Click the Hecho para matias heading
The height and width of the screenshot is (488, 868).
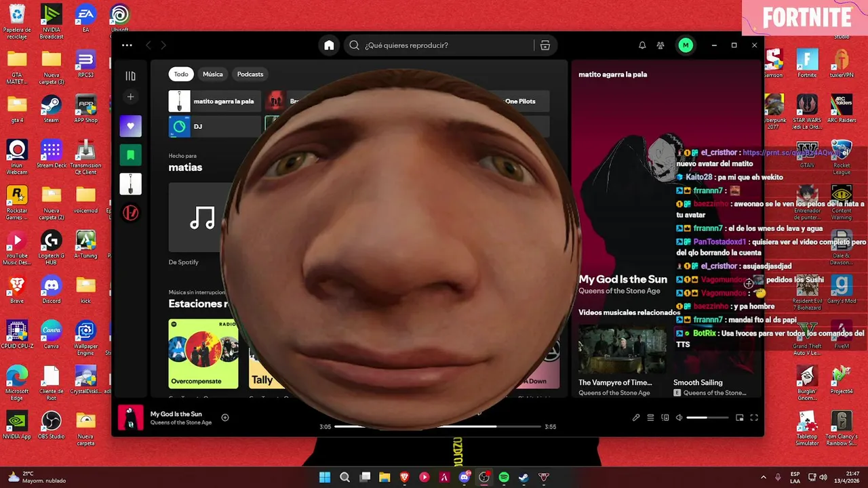tap(185, 163)
